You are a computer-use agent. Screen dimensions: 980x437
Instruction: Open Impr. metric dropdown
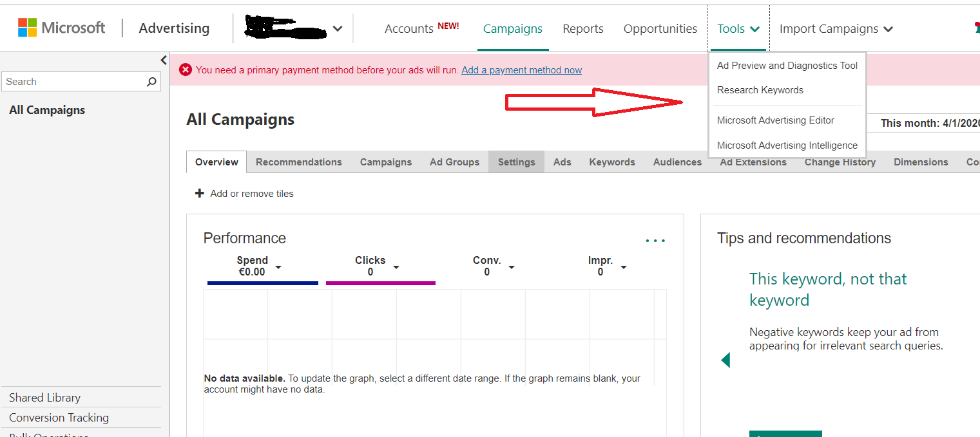click(624, 266)
